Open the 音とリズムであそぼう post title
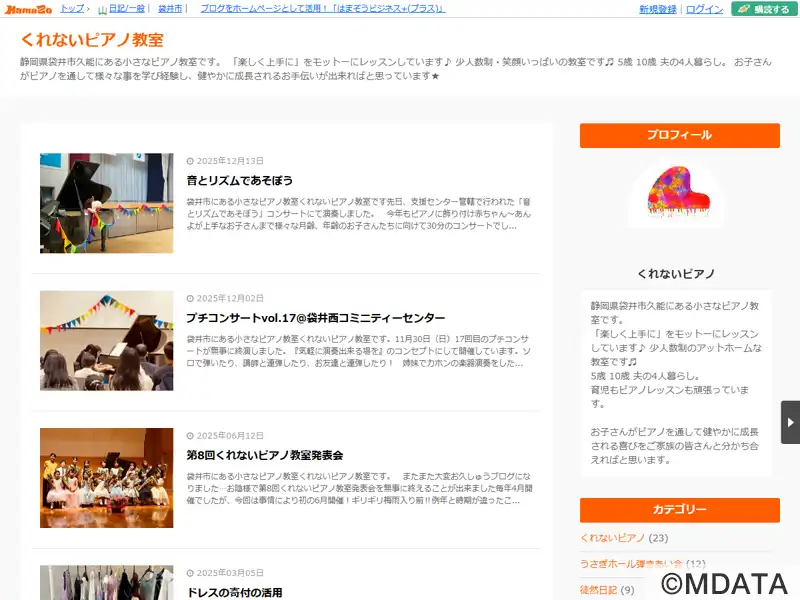The width and height of the screenshot is (800, 600). [240, 180]
